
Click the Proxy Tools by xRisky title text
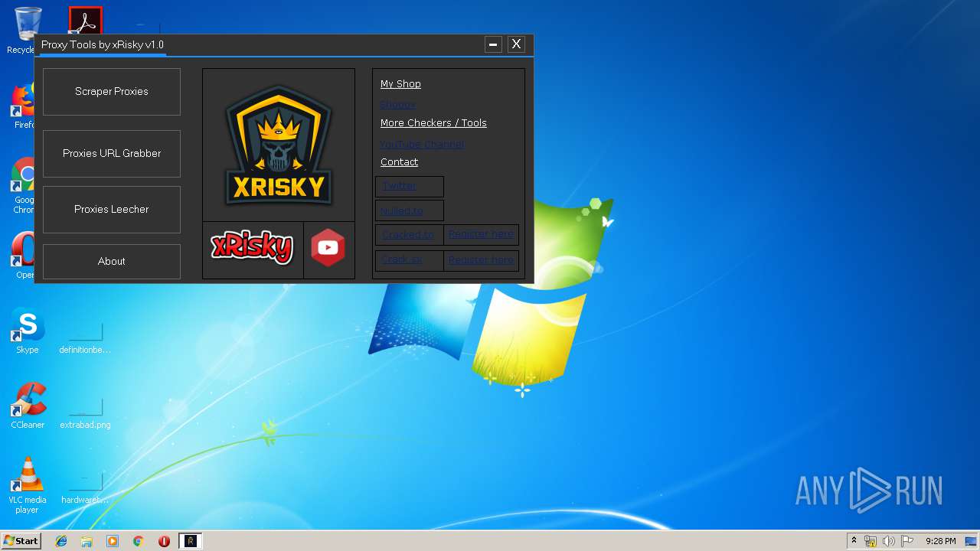pyautogui.click(x=103, y=44)
